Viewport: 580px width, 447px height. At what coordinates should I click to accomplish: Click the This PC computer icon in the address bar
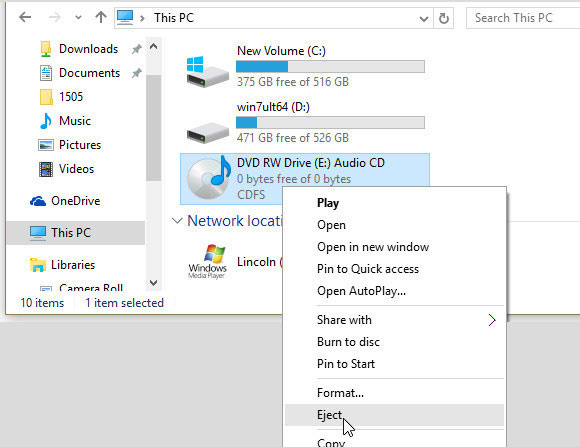tap(125, 17)
